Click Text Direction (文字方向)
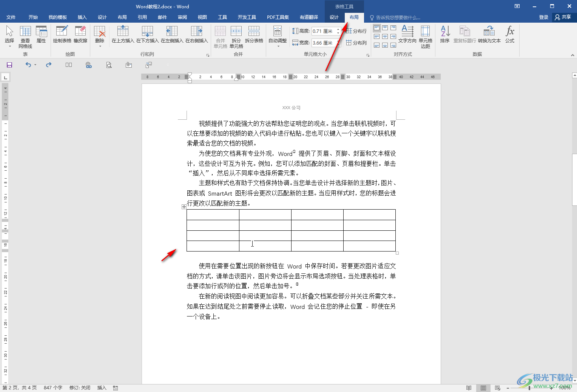The image size is (577, 392). tap(407, 34)
